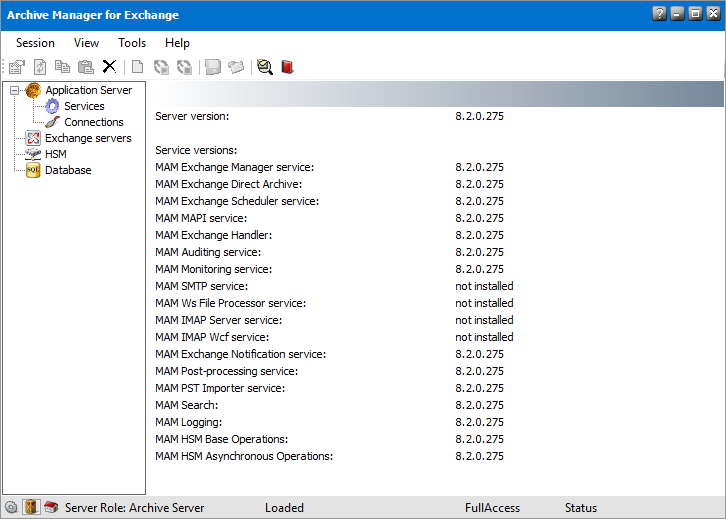Click the gear icon in status bar
Image resolution: width=726 pixels, height=519 pixels.
tap(11, 507)
